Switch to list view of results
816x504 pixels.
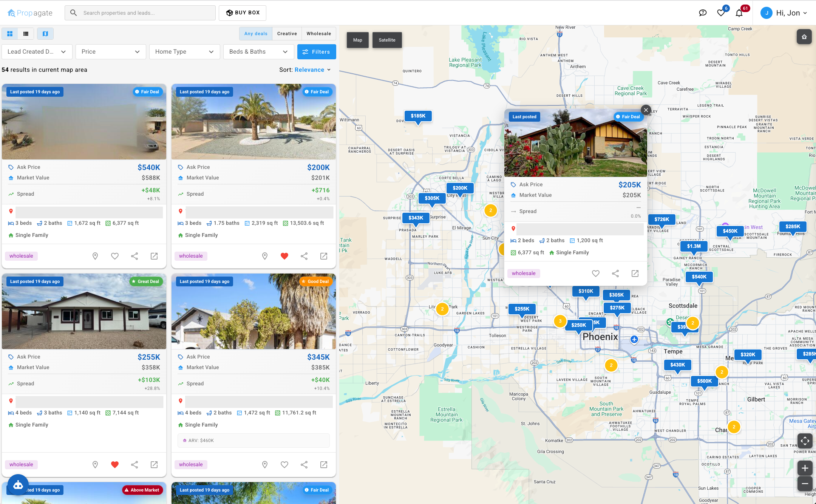26,34
